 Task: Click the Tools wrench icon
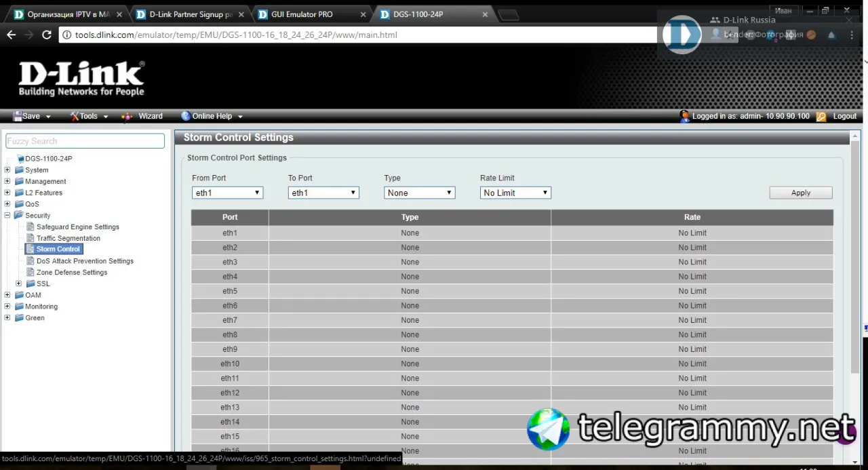(x=75, y=116)
